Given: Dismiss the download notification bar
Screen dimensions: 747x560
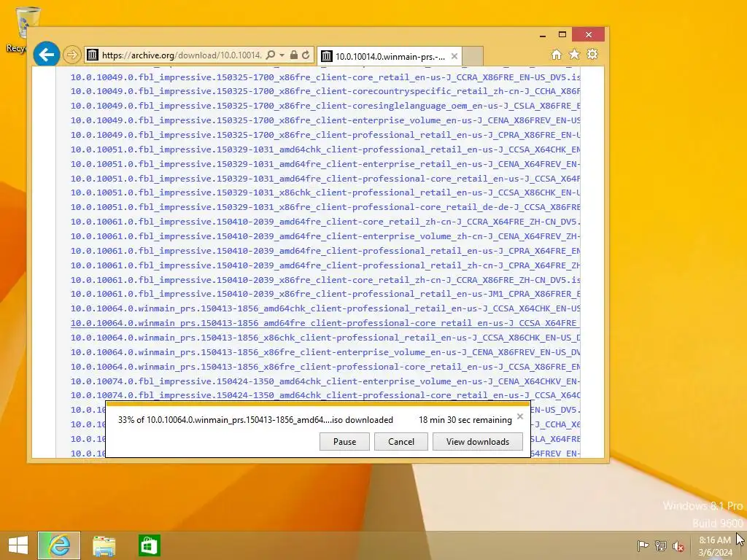Looking at the screenshot, I should [x=520, y=416].
